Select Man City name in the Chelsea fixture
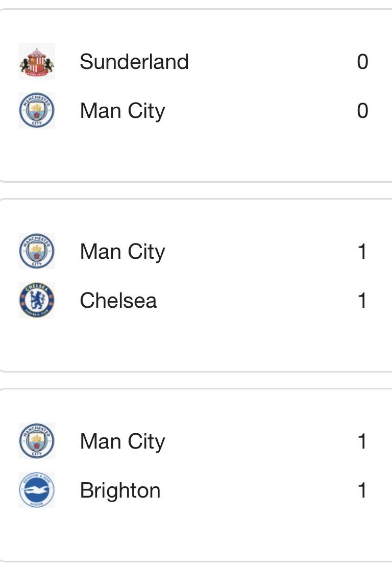Image resolution: width=392 pixels, height=568 pixels. pos(122,252)
